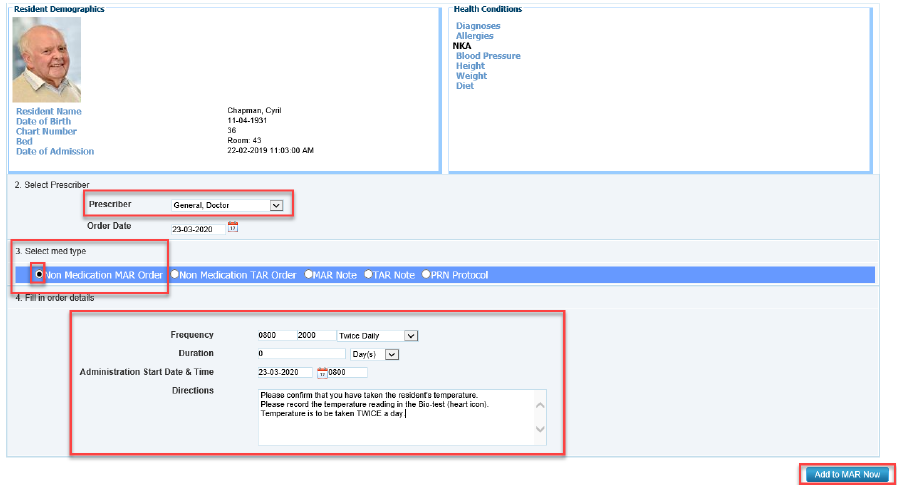Expand the Prescriber dropdown list
The width and height of the screenshot is (900, 486).
tap(277, 206)
